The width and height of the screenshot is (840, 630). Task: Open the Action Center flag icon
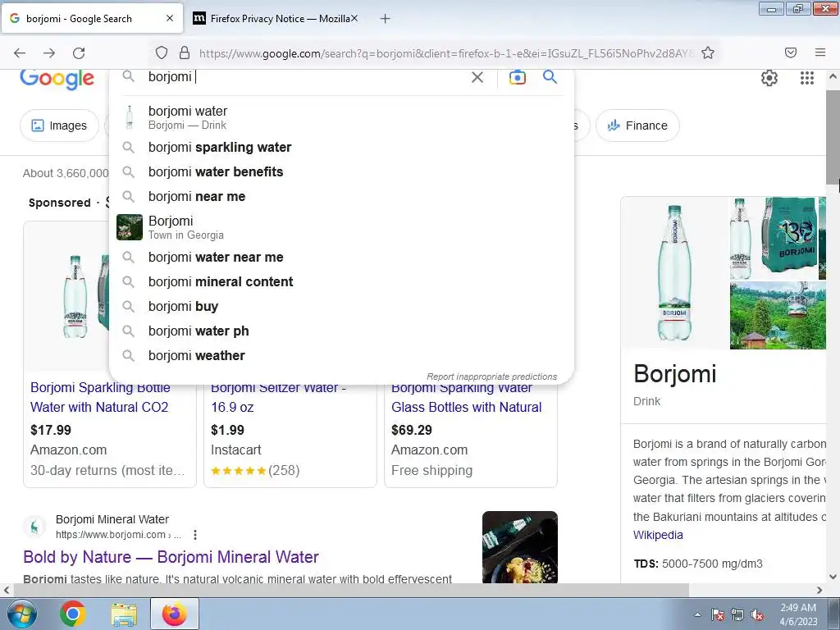718,615
